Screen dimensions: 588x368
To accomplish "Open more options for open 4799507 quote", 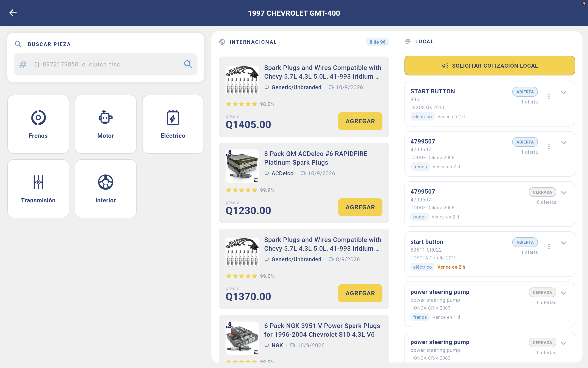I will click(549, 146).
